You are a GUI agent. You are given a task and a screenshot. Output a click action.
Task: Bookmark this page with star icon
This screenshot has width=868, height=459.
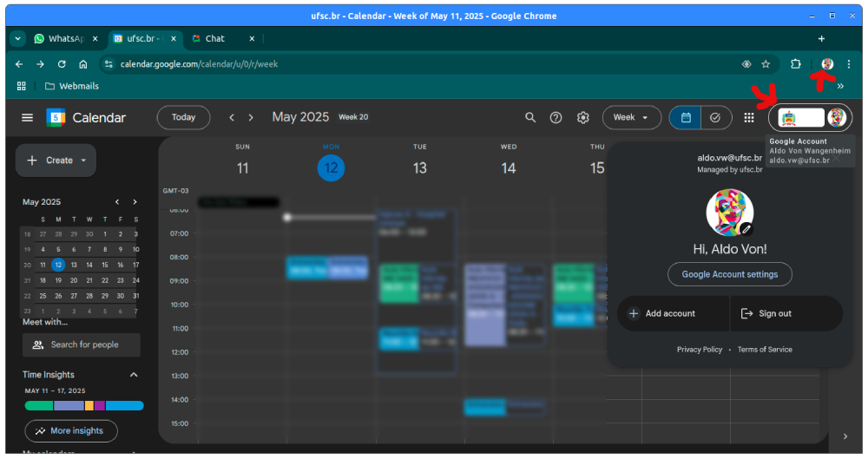tap(766, 64)
